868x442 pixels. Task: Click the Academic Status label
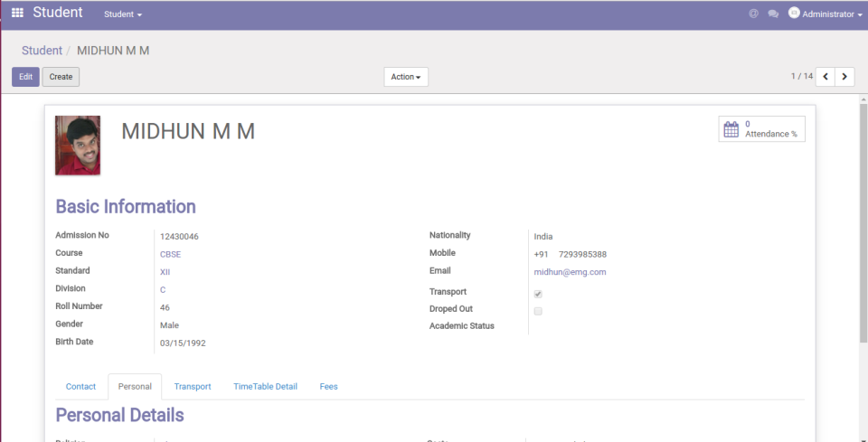pos(462,325)
